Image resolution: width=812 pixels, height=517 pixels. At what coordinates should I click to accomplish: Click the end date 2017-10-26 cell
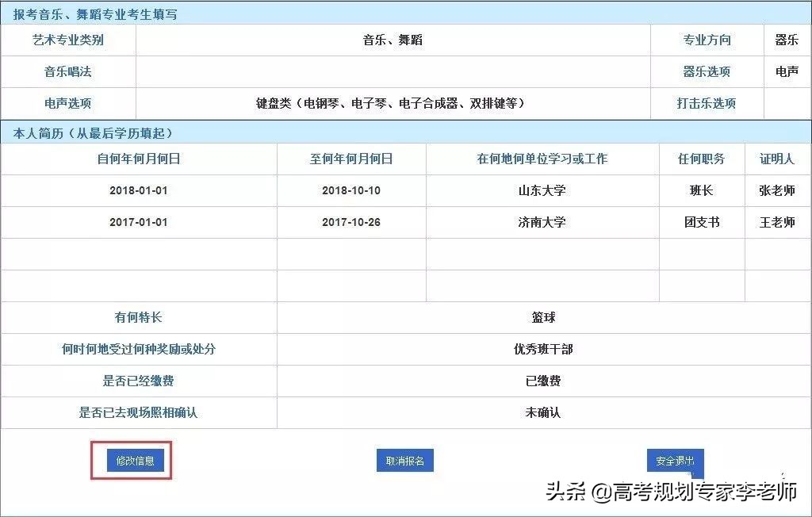click(351, 222)
